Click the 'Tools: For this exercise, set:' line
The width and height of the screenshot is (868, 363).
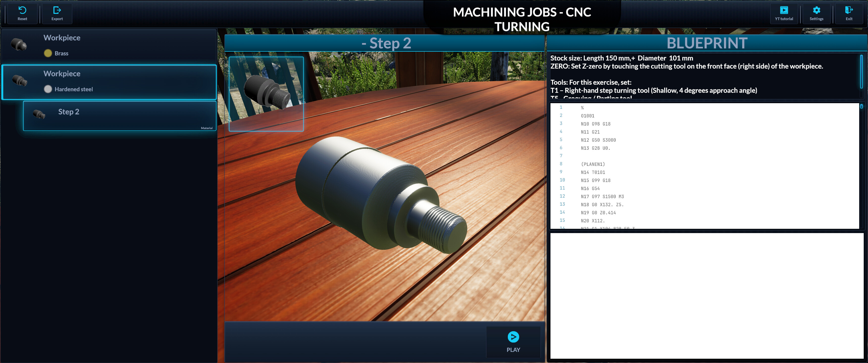[x=591, y=82]
